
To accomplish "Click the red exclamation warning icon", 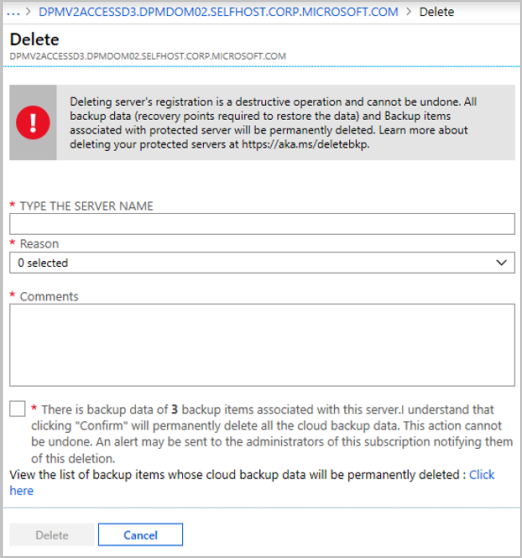I will (33, 122).
